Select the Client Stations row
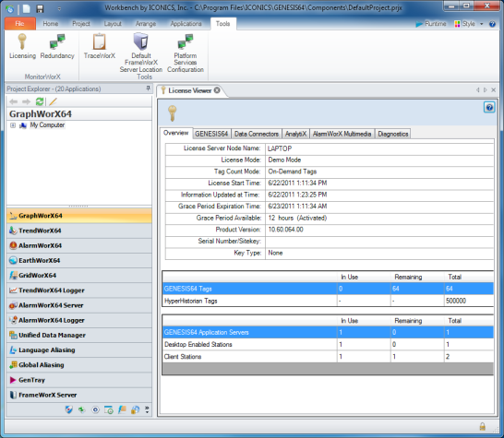Screen dimensions: 504x438 click(x=328, y=357)
